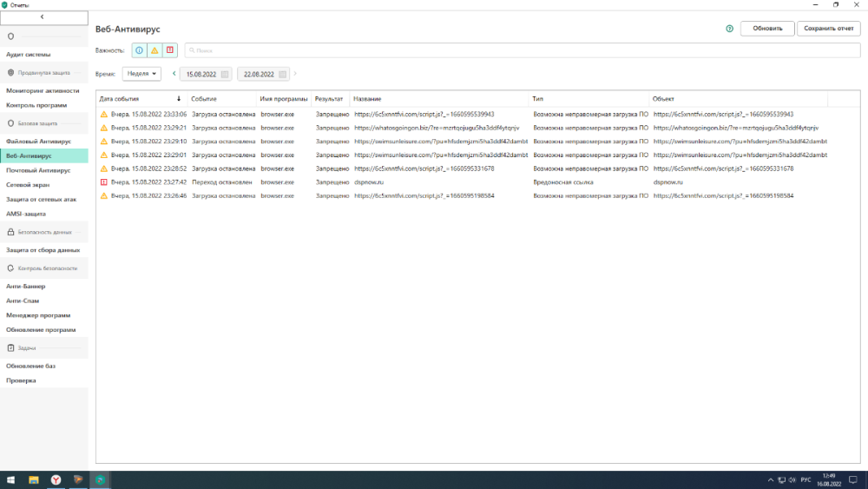
Task: Open the notification center icon
Action: [853, 479]
